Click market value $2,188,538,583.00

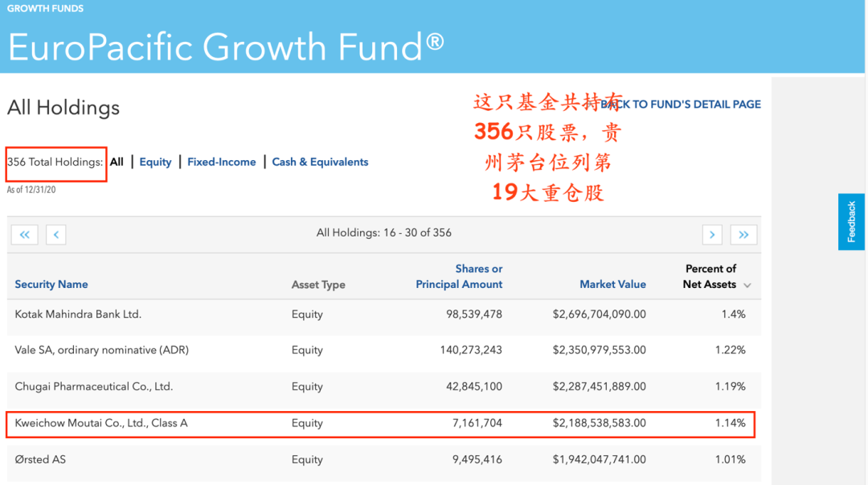click(599, 423)
